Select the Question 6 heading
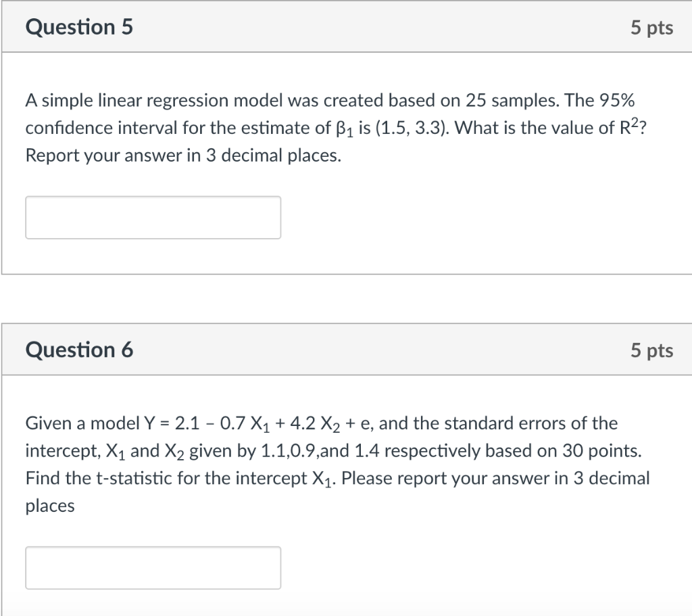The image size is (692, 616). pyautogui.click(x=79, y=350)
